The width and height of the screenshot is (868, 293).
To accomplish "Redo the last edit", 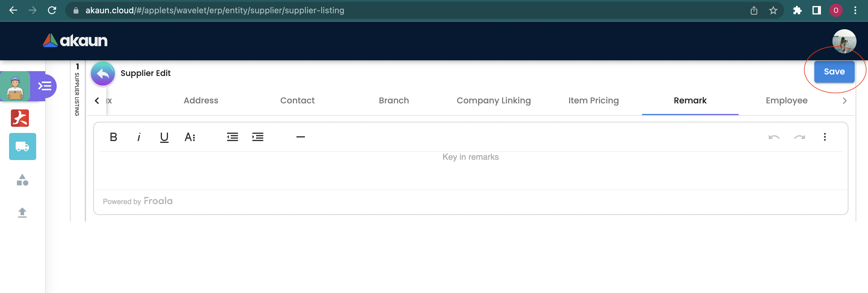I will tap(799, 137).
